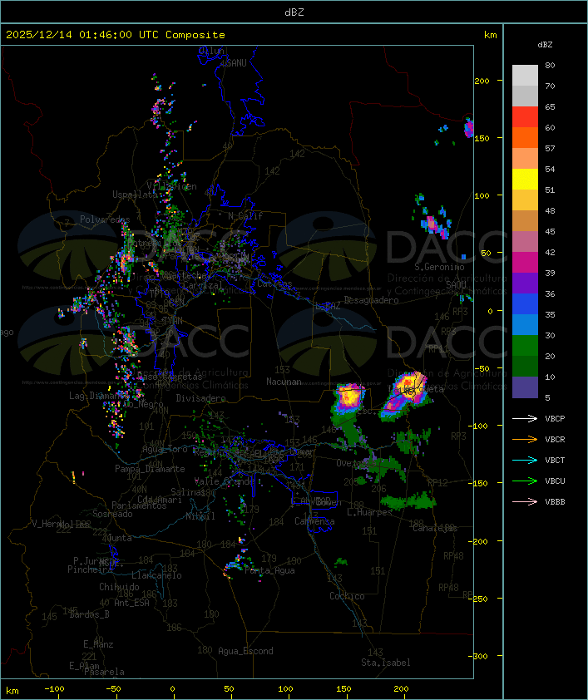Select the tan 45-48 dBZ swatch

[x=525, y=220]
